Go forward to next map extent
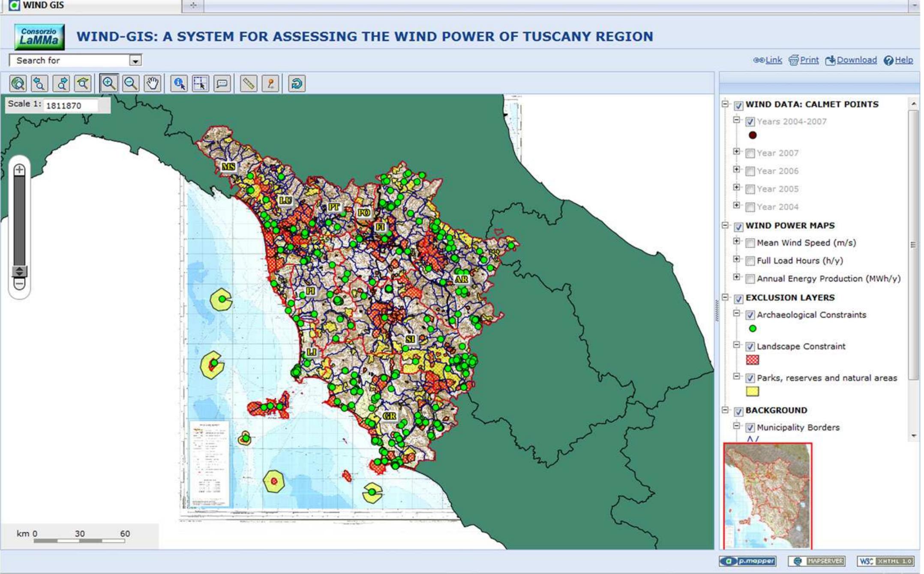This screenshot has width=924, height=574. pos(61,83)
